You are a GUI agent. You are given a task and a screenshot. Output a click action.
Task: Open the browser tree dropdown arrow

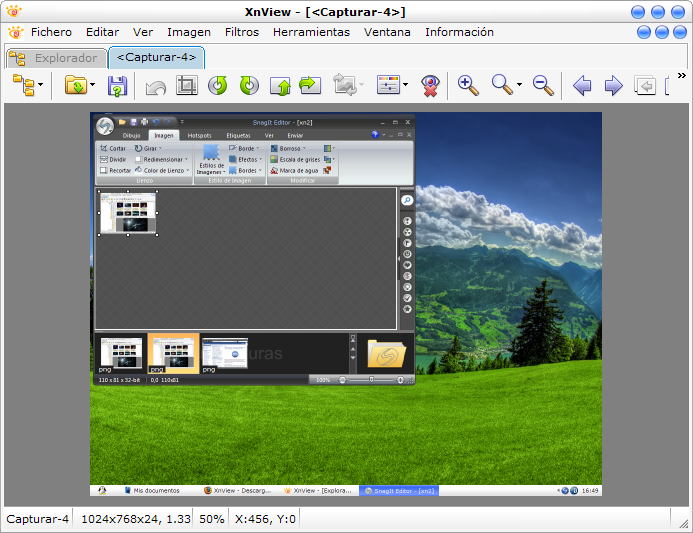[x=41, y=86]
